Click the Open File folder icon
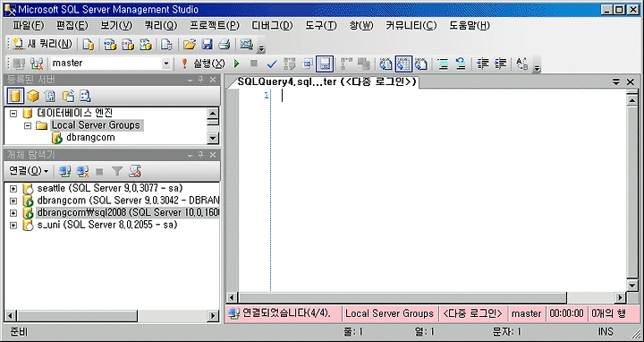Viewport: 644px width, 342px height. [189, 44]
